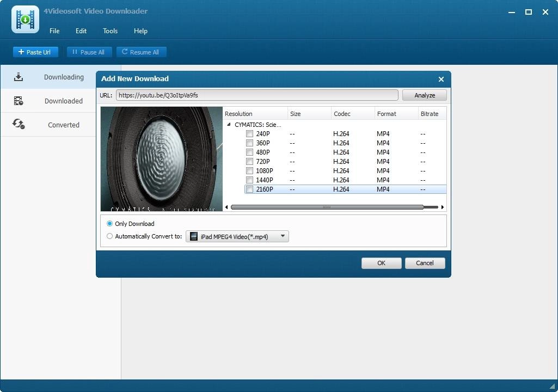This screenshot has height=392, width=558.
Task: Click the Downloaded film list icon
Action: (19, 101)
